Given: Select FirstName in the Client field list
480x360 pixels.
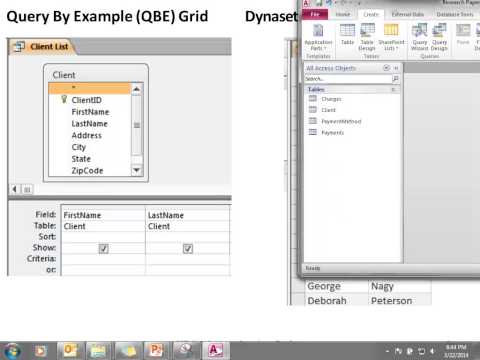Looking at the screenshot, I should (x=90, y=112).
